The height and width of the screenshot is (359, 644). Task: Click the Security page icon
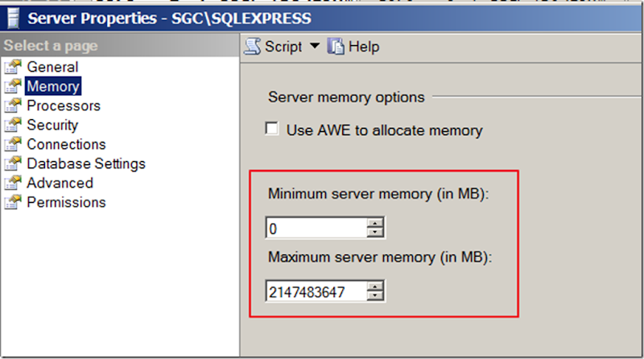(12, 126)
